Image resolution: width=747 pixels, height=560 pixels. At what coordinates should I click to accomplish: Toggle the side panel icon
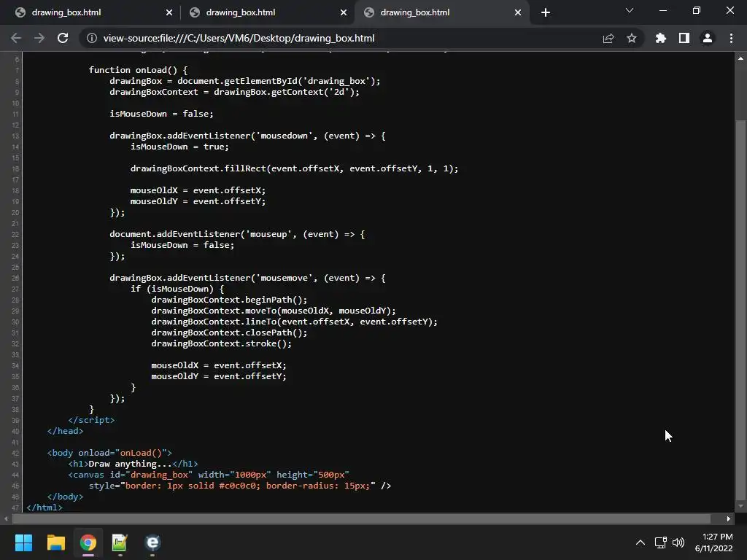click(x=684, y=38)
